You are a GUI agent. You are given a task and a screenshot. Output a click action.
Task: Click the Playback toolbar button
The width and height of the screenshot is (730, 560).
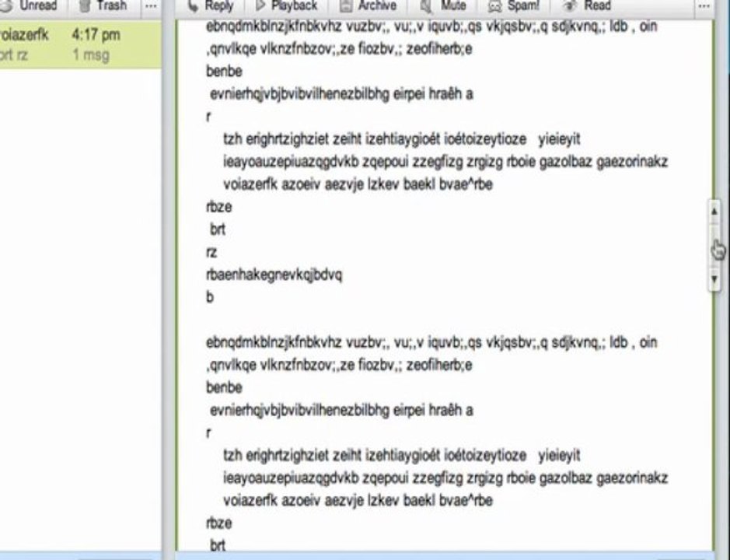286,6
